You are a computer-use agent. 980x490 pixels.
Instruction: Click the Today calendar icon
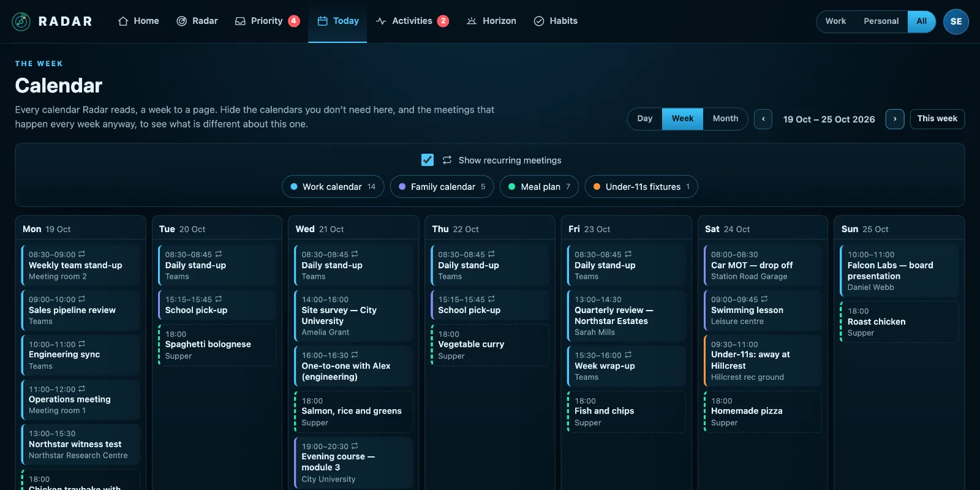[322, 21]
